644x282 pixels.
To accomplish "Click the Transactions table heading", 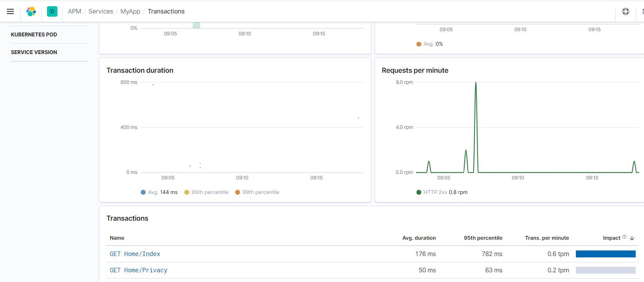I will (127, 218).
